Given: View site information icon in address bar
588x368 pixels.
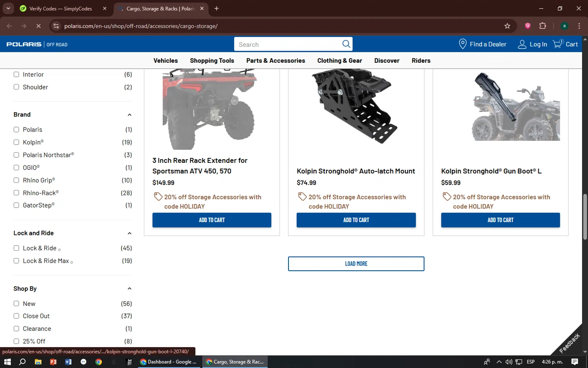Looking at the screenshot, I should (56, 26).
